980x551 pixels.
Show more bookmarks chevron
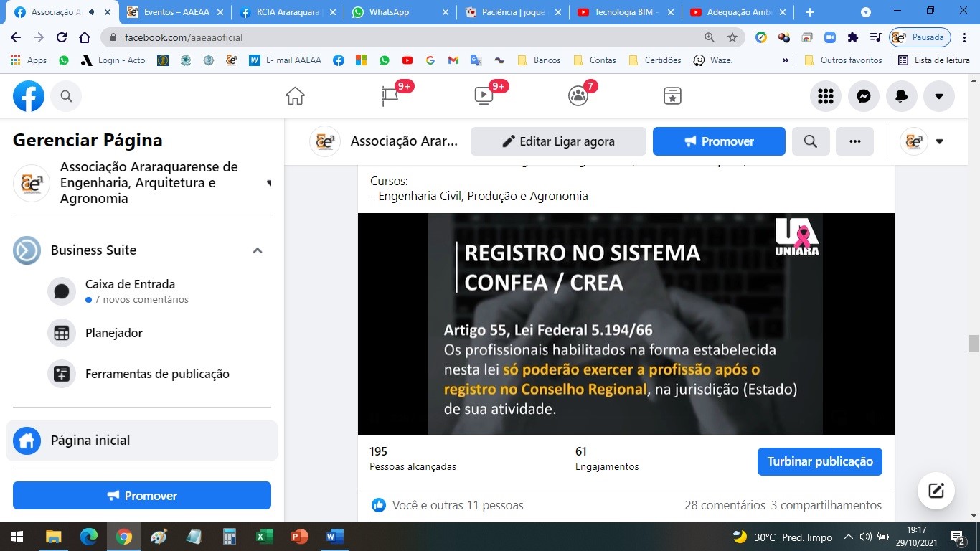(786, 60)
